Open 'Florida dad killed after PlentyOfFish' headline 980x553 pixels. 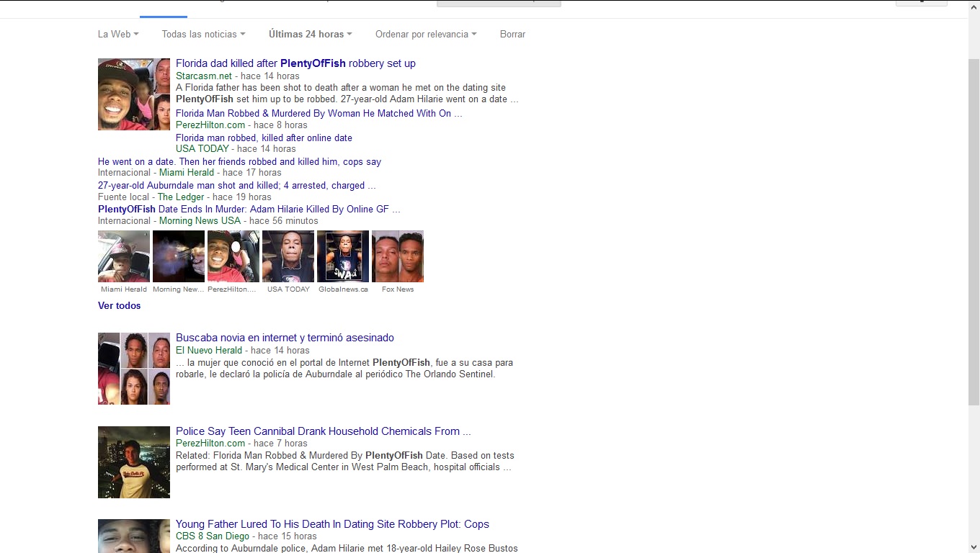[295, 63]
